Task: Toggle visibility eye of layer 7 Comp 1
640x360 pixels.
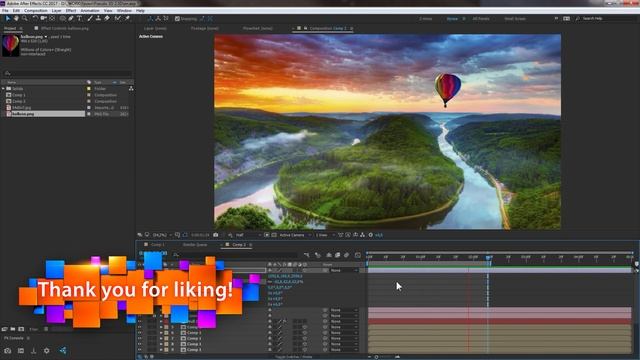Action: pos(140,338)
